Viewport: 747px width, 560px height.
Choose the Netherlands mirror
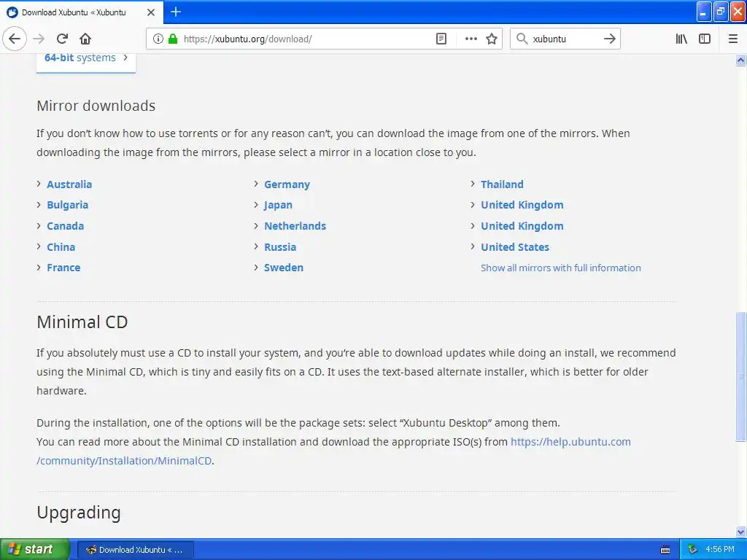click(295, 226)
